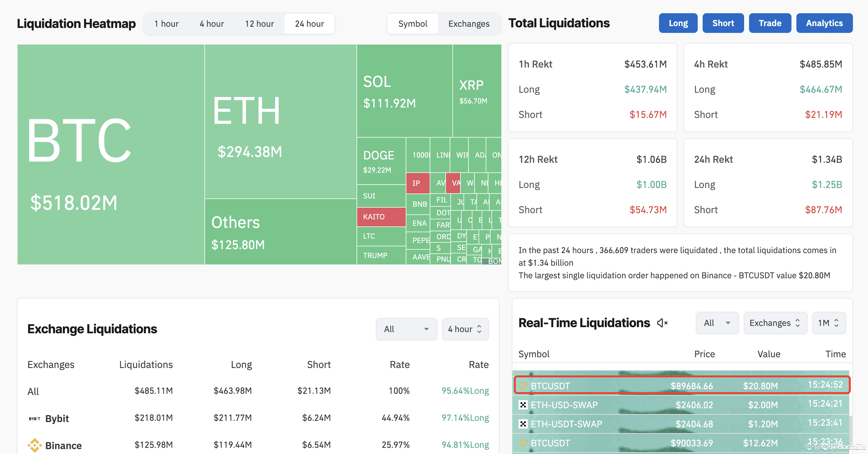Toggle the Real-Time Liquidations sound mute icon
This screenshot has width=868, height=454.
coord(662,323)
